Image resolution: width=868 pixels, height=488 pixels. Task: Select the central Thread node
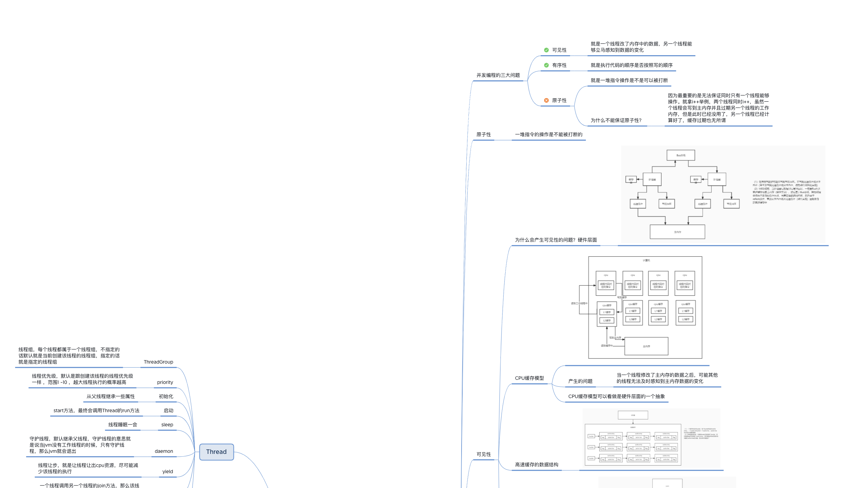tap(216, 452)
